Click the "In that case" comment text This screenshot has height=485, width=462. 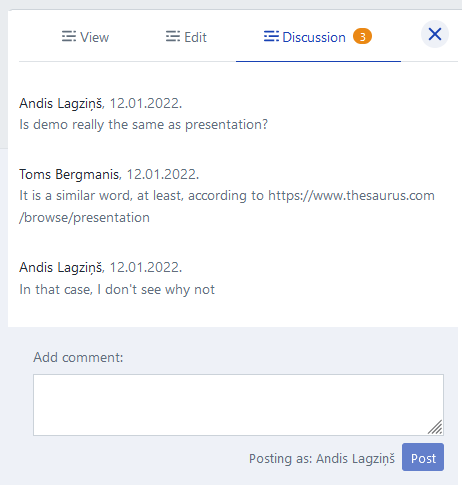click(x=117, y=289)
